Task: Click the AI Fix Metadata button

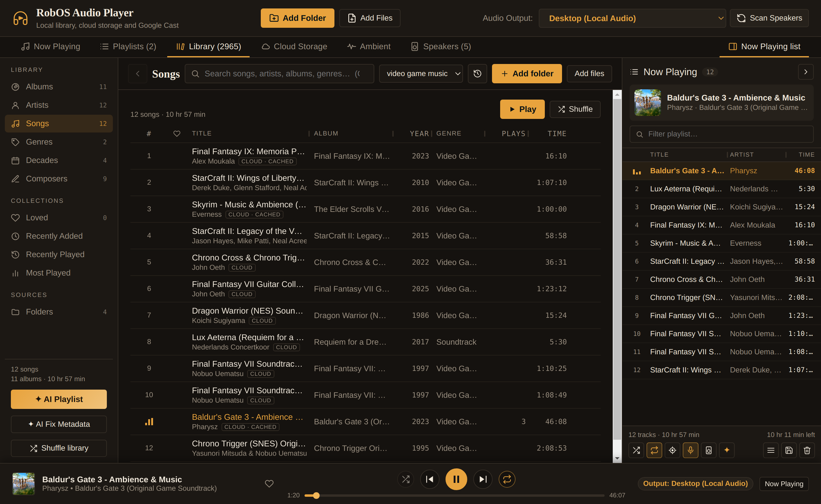Action: tap(59, 424)
